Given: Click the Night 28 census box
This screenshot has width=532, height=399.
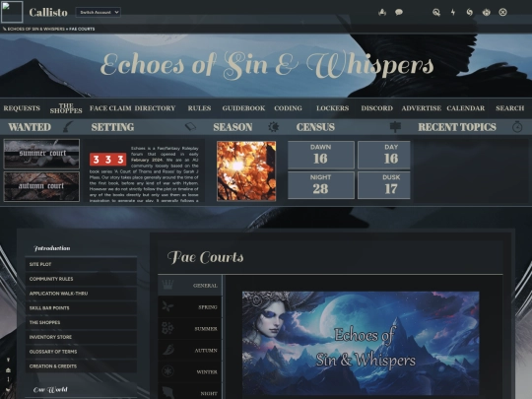Looking at the screenshot, I should pyautogui.click(x=321, y=185).
